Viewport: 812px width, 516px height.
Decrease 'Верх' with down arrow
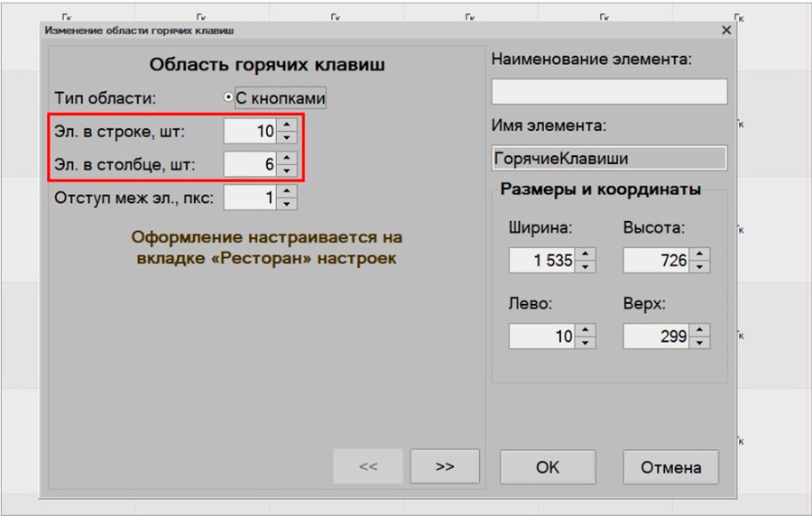click(699, 343)
